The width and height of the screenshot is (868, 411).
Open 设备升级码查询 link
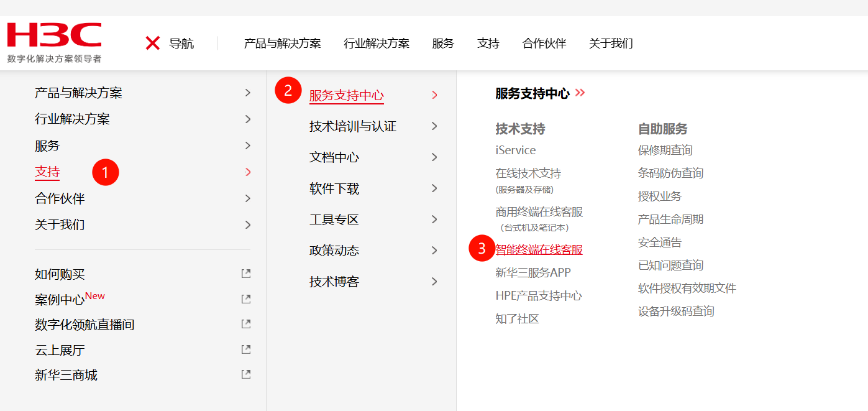click(x=676, y=311)
